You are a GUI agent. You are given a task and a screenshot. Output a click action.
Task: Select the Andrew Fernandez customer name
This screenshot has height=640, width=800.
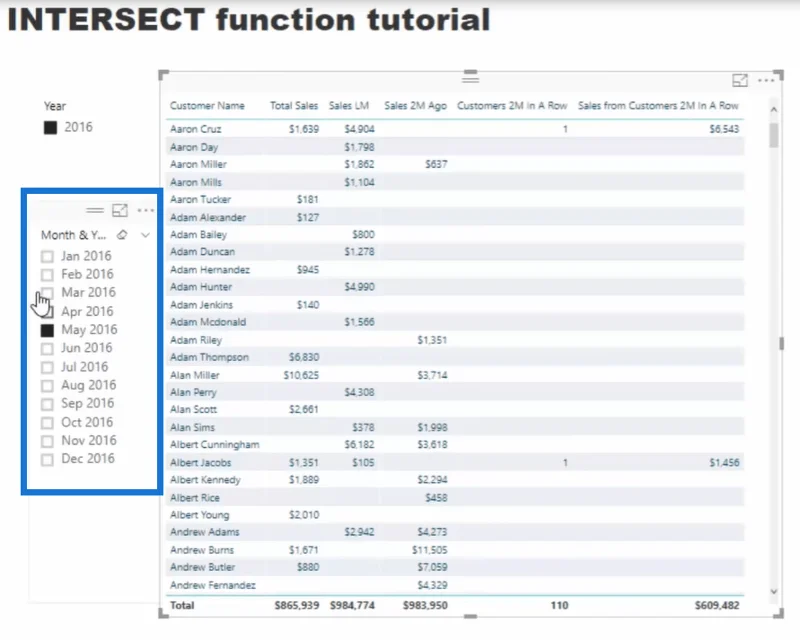(x=213, y=585)
